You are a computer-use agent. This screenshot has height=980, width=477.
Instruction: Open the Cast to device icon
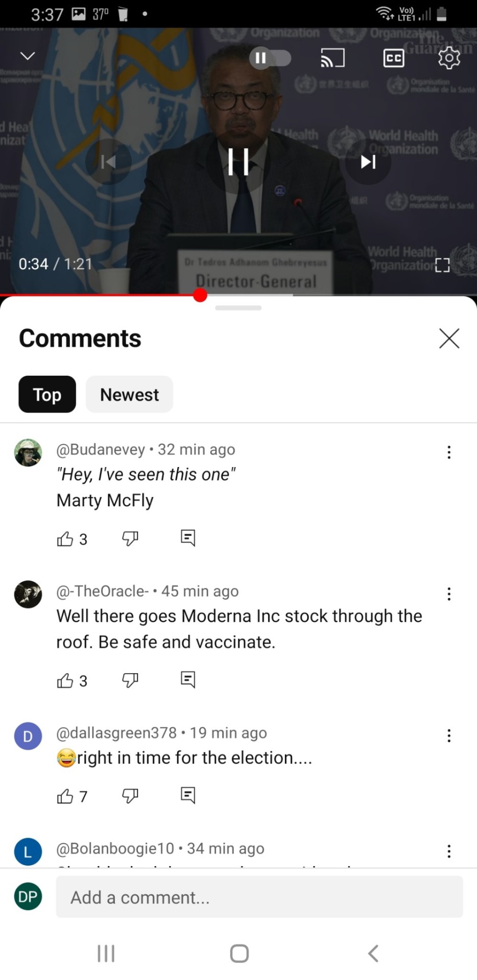332,58
